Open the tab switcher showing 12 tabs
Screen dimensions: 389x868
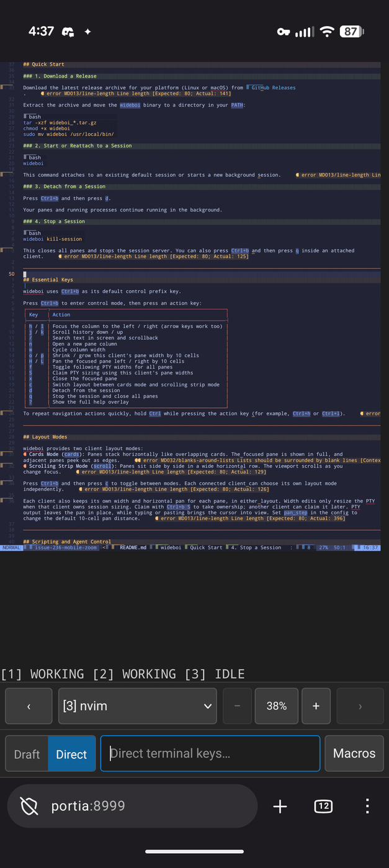323,805
